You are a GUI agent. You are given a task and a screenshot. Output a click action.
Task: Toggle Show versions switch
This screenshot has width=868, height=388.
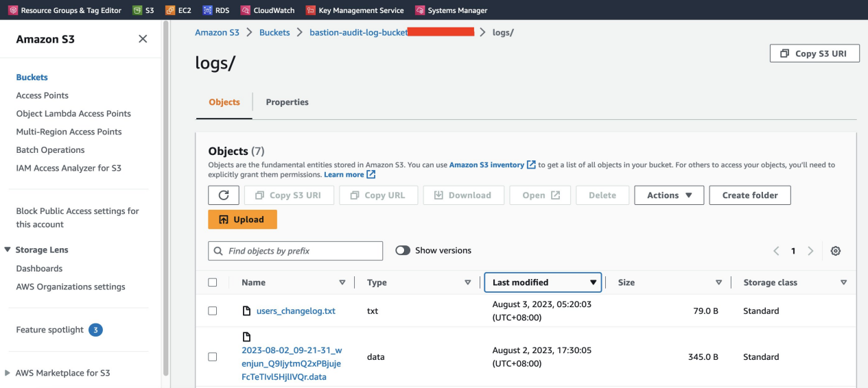tap(403, 251)
